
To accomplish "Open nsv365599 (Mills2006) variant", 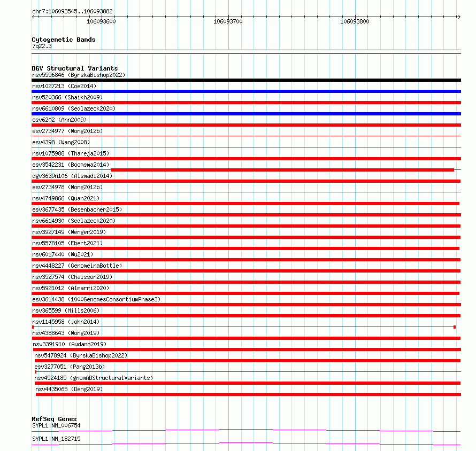I will click(66, 310).
